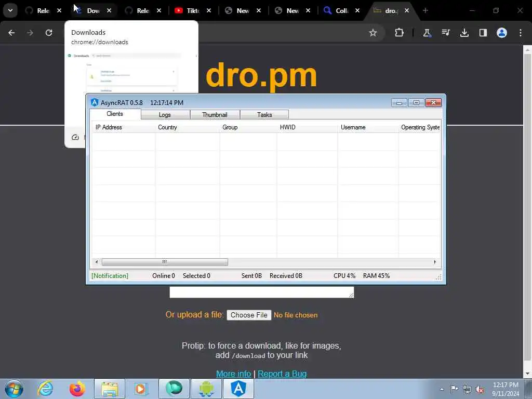The height and width of the screenshot is (399, 532).
Task: Open the Windows Start menu orb
Action: (x=14, y=389)
